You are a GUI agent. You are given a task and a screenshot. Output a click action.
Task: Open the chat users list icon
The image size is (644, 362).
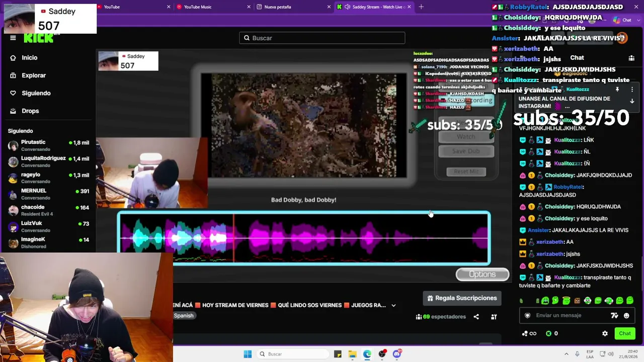click(631, 58)
